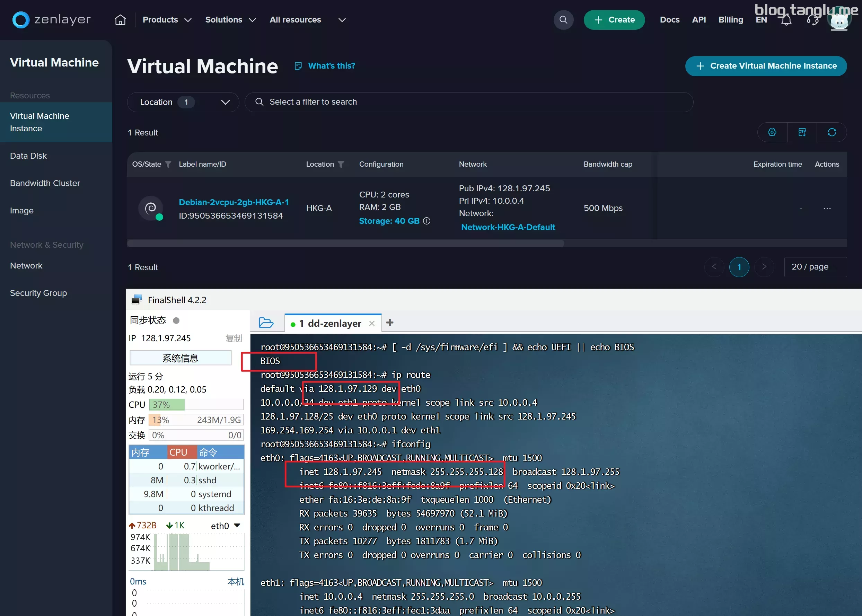Open the What's this? help link
The image size is (862, 616).
[x=332, y=66]
